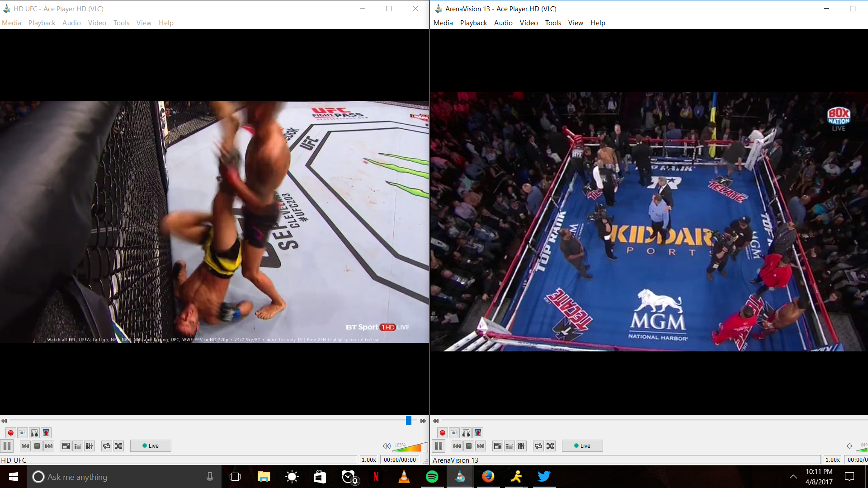
Task: Click frame-by-frame button in ArenaVision 13 window
Action: coord(478,433)
